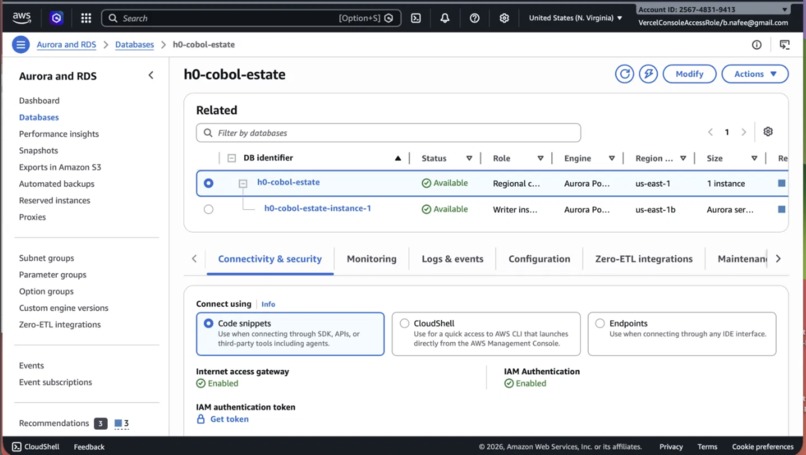The width and height of the screenshot is (806, 455).
Task: Open the account ID dropdown menu
Action: pos(712,9)
